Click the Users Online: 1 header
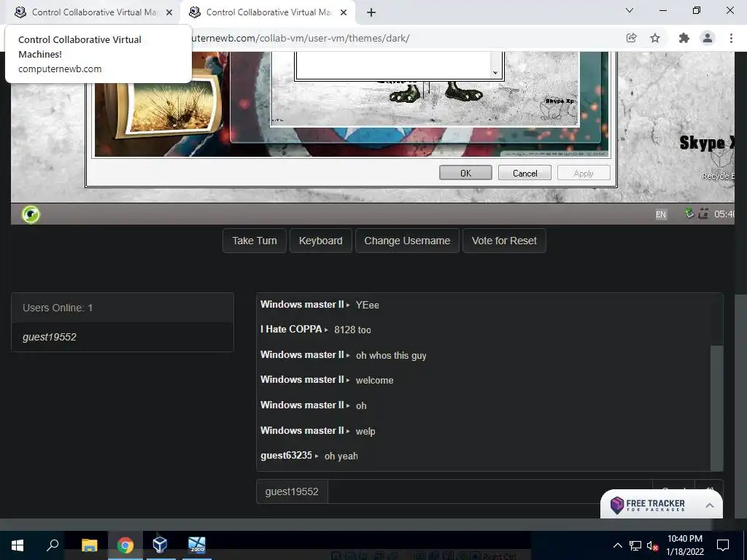 [x=123, y=308]
